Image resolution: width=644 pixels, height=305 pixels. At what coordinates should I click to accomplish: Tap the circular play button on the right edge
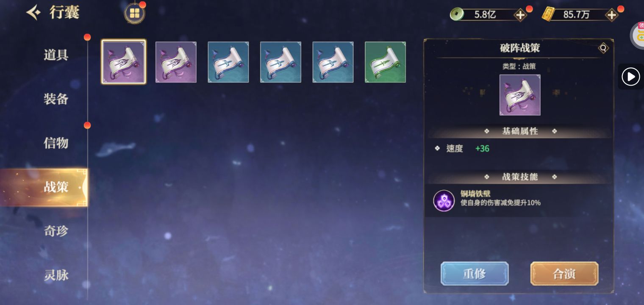(x=630, y=77)
